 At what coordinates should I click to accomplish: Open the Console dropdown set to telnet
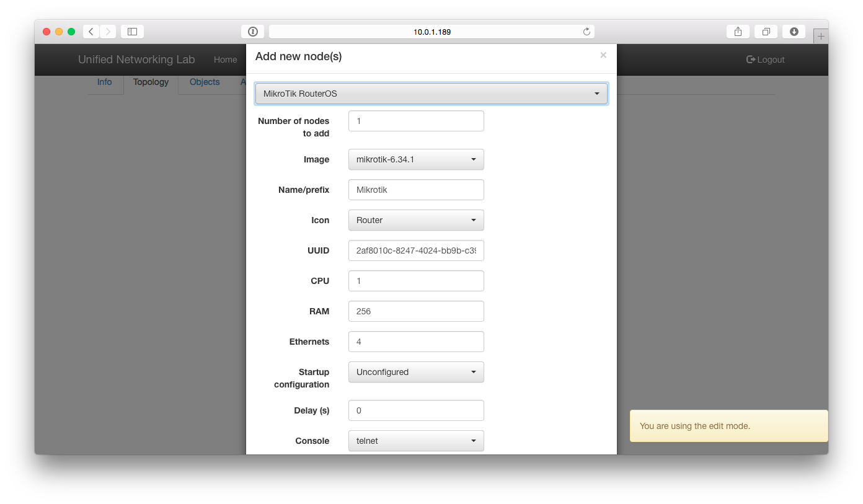click(416, 441)
